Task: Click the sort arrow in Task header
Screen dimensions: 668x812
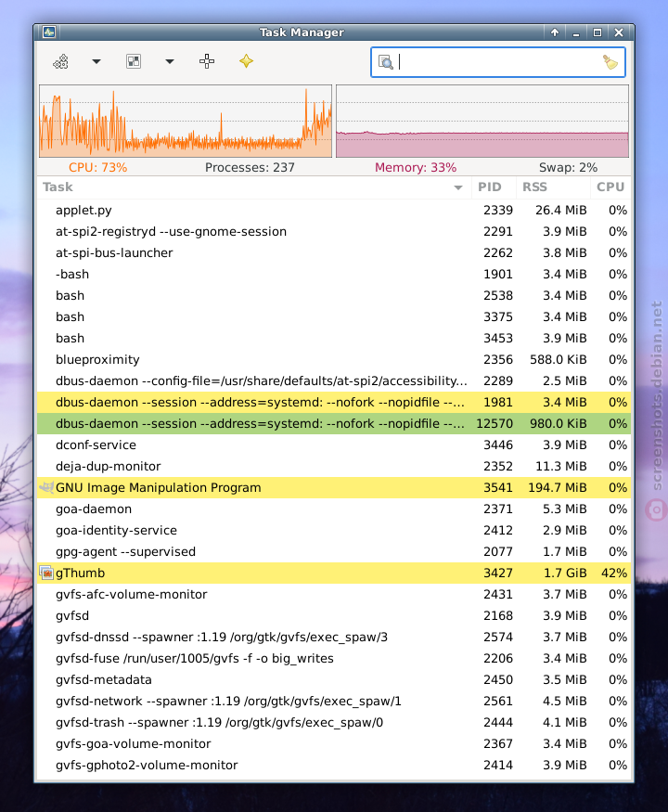Action: [458, 187]
